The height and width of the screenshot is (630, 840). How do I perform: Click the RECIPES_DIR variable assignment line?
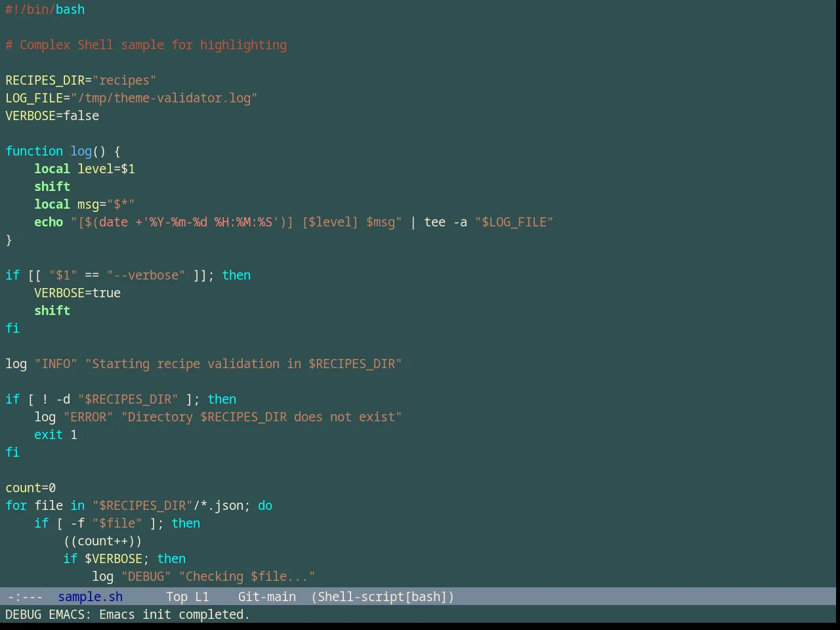pos(81,80)
